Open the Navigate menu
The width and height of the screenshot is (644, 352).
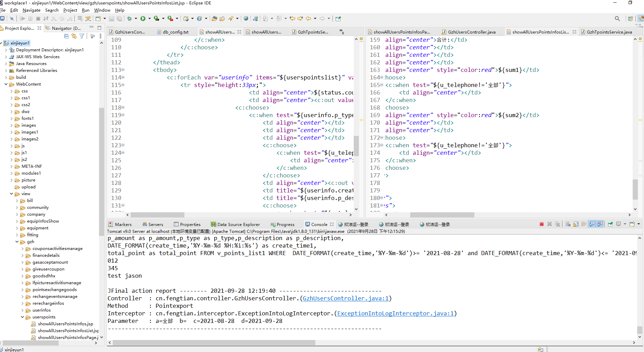click(x=31, y=10)
